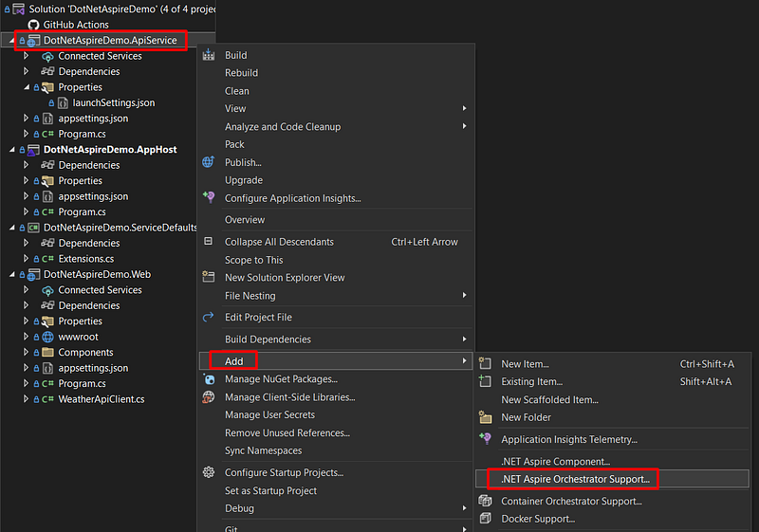
Task: Select Program.cs under the Web project
Action: [x=82, y=383]
